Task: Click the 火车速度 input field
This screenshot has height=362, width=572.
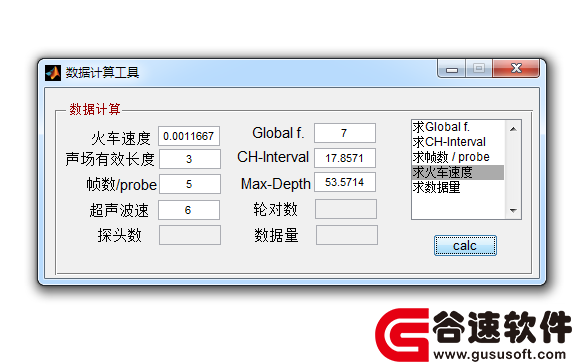Action: pos(189,136)
